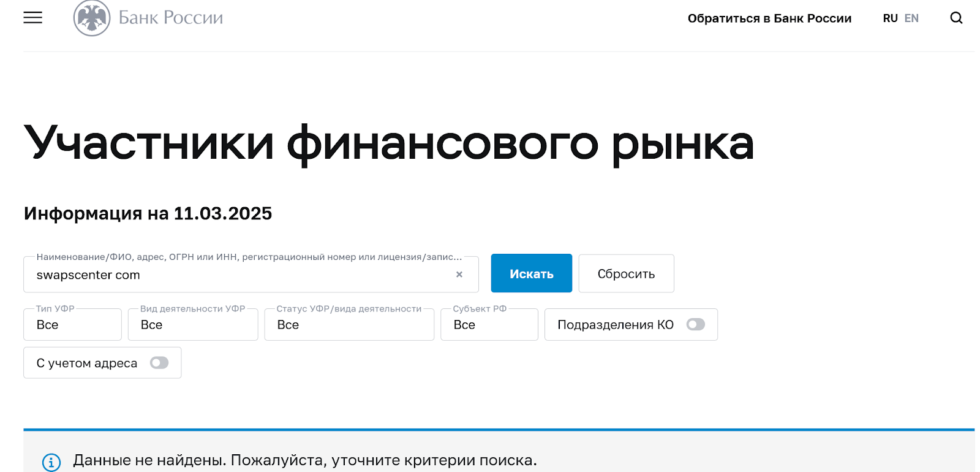Expand the Субъект РФ dropdown
This screenshot has height=472, width=980.
[489, 324]
